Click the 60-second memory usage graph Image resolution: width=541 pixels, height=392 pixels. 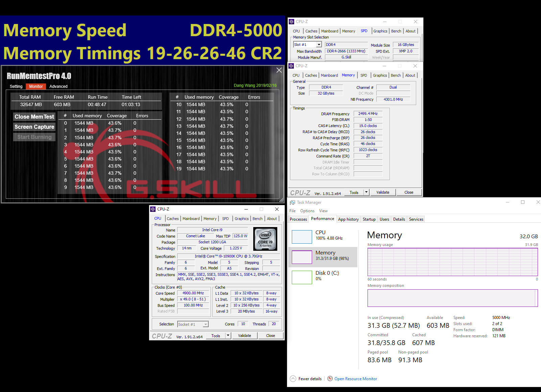click(x=452, y=262)
